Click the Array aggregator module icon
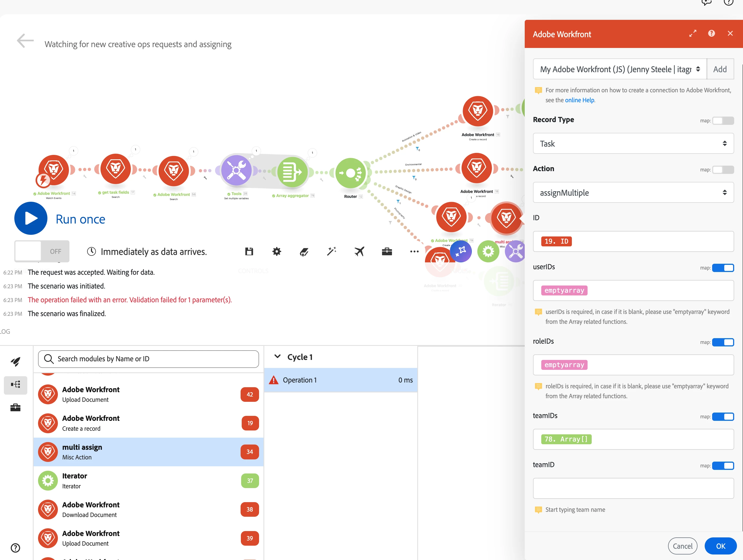The image size is (743, 560). 292,172
